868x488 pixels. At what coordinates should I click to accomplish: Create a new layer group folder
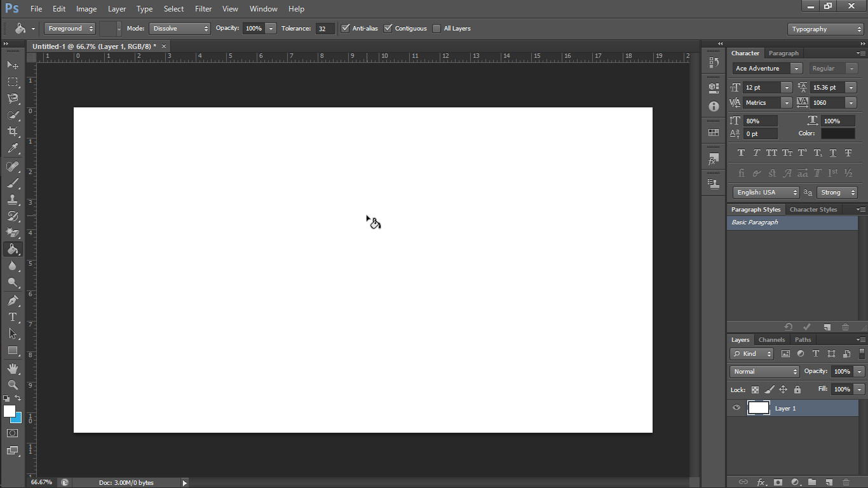tap(812, 482)
